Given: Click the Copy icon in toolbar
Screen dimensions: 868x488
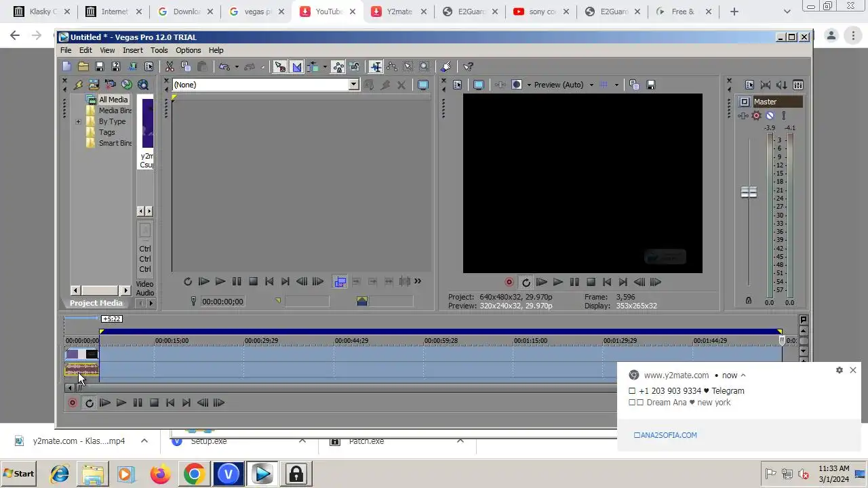Looking at the screenshot, I should (x=186, y=66).
